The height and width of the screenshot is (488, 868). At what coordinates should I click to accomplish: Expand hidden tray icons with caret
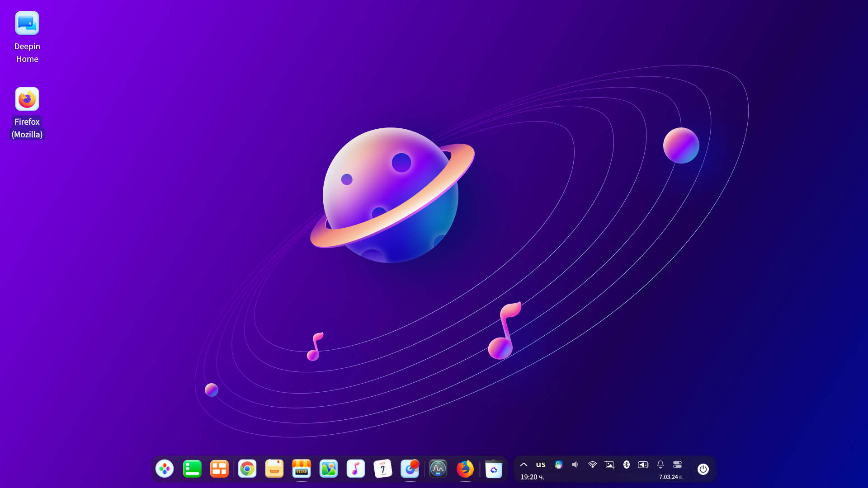click(x=524, y=465)
